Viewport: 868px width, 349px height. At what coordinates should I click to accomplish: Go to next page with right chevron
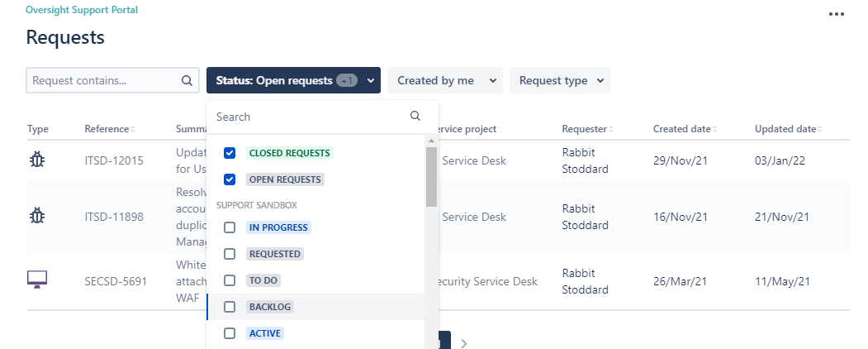click(x=464, y=343)
